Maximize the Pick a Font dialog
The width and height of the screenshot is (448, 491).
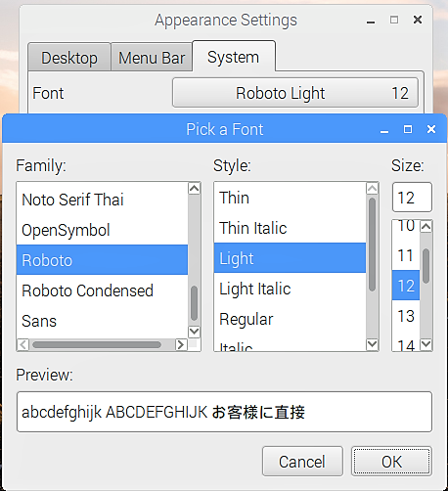tap(408, 129)
